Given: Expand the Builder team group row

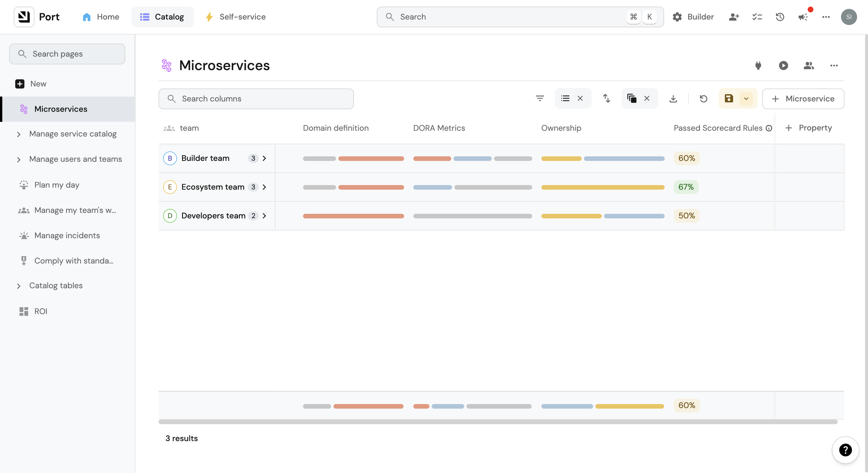Looking at the screenshot, I should [265, 158].
